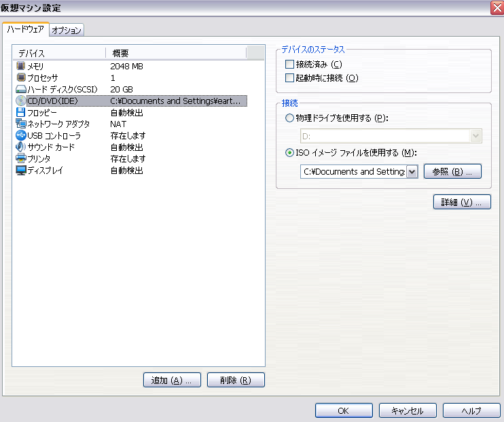Click the NAT summary value
The image size is (504, 422).
coord(118,124)
